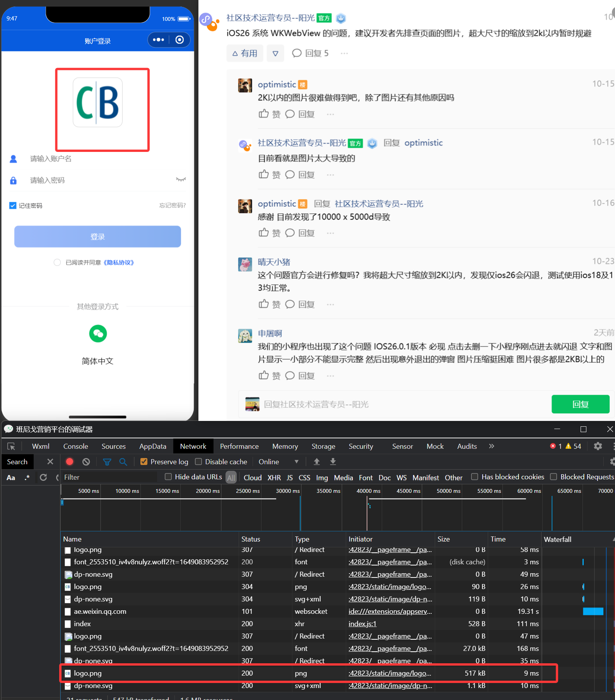Click the CB logo image
615x700 pixels.
(98, 102)
